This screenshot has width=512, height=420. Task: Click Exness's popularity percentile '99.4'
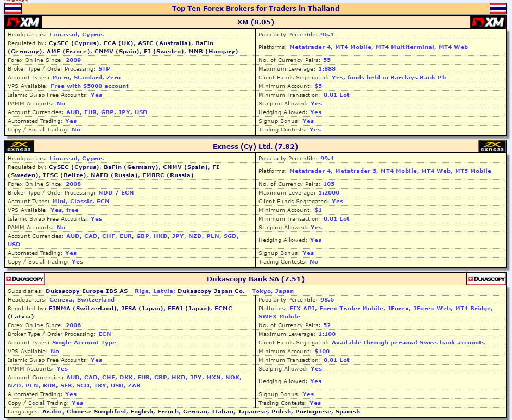[x=327, y=159]
